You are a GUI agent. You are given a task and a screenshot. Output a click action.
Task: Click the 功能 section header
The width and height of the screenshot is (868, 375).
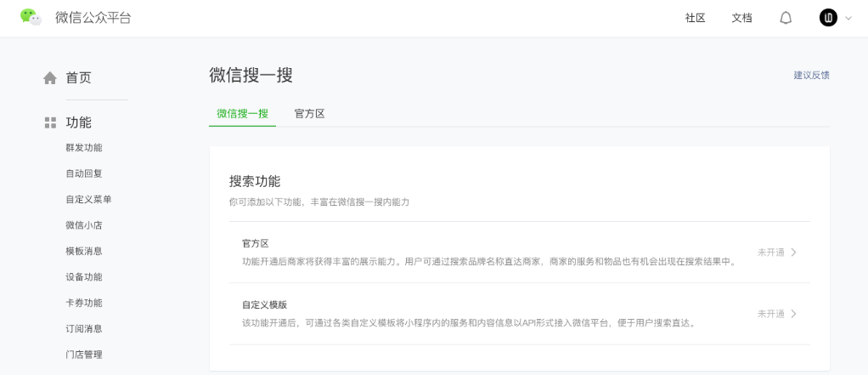[79, 122]
